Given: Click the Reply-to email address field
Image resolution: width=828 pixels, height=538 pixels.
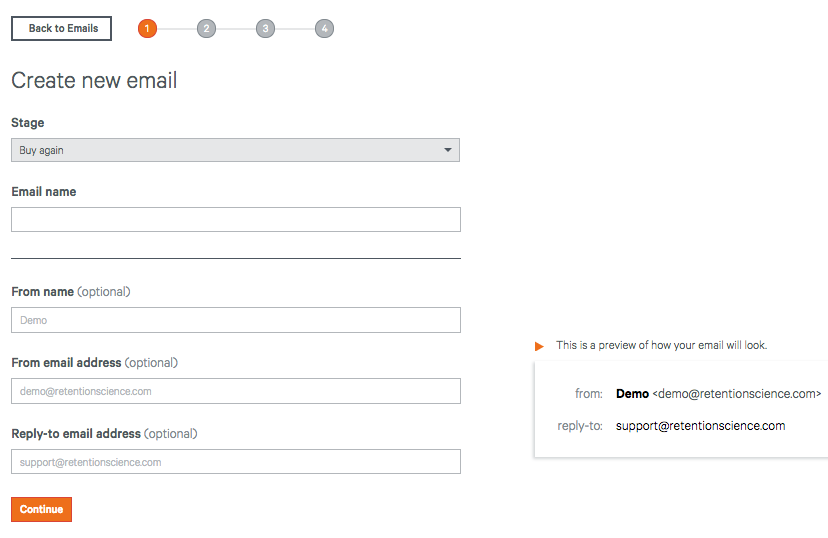Looking at the screenshot, I should pos(236,461).
